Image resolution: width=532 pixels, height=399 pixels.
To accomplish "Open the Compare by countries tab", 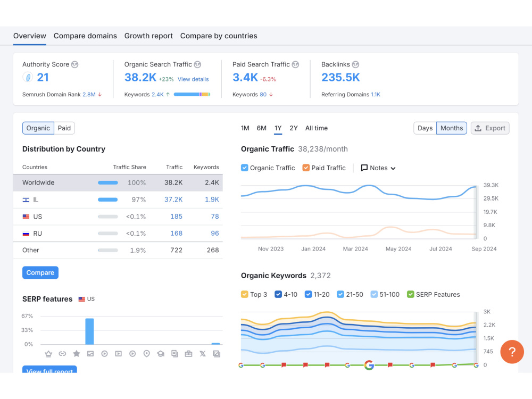I will pyautogui.click(x=219, y=36).
